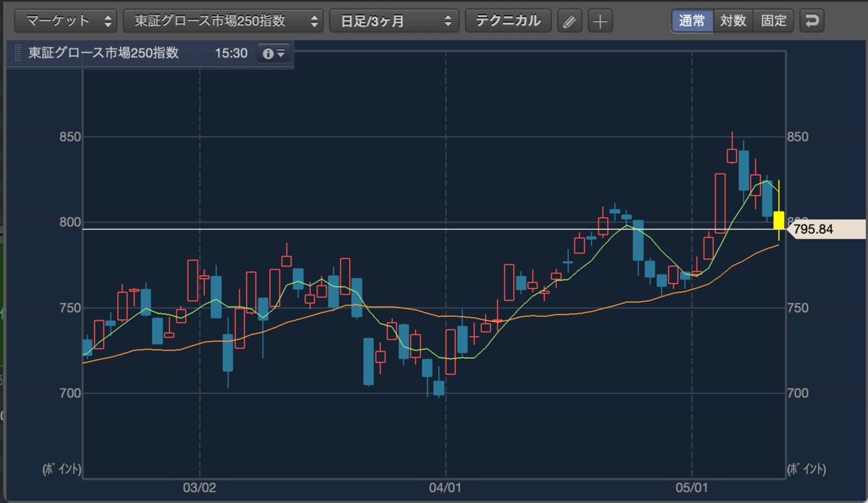Click the 15:30 time stamp
The height and width of the screenshot is (503, 868).
tap(231, 54)
